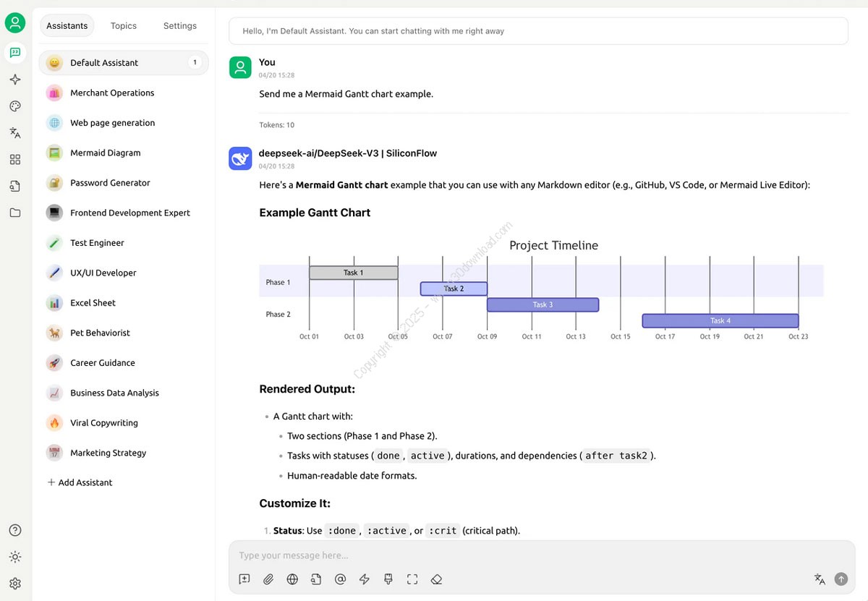Pick the Viral Copywriting assistant

124,423
